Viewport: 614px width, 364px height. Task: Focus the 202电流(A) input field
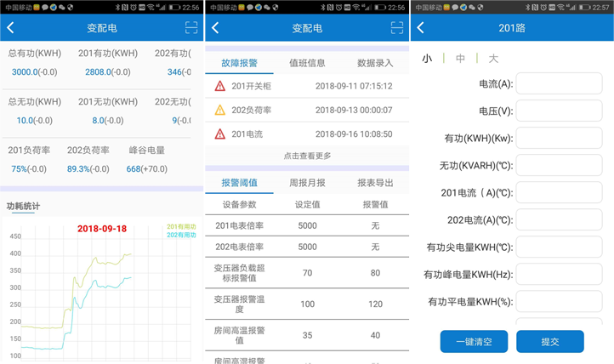559,219
